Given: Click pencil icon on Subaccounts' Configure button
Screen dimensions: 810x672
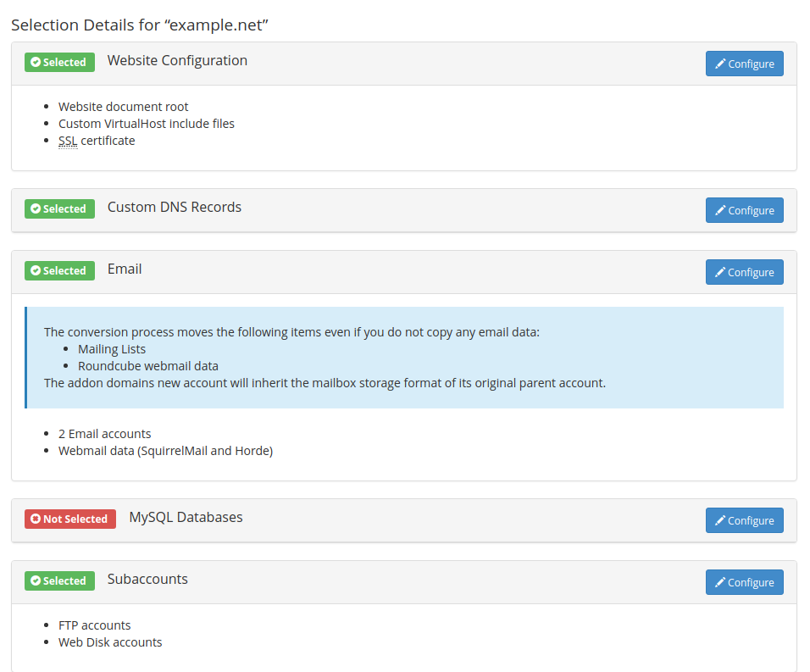Looking at the screenshot, I should pos(720,582).
